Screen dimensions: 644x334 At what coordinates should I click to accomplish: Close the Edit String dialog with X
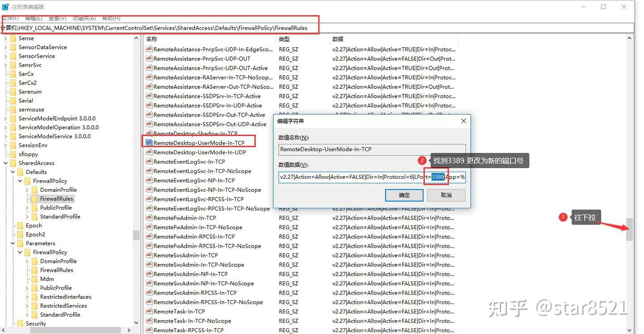click(x=463, y=121)
